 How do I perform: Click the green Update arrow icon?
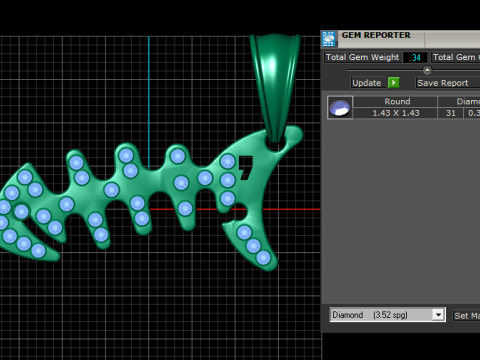pos(394,83)
